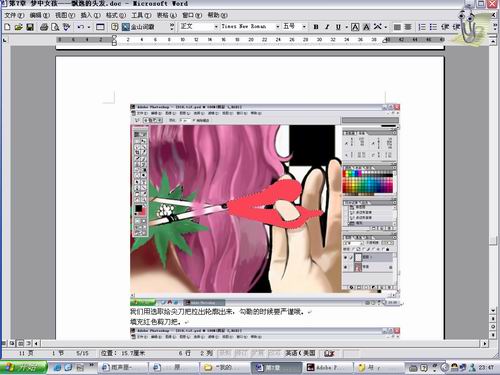Jump to previous page with double-arrow button

493,318
